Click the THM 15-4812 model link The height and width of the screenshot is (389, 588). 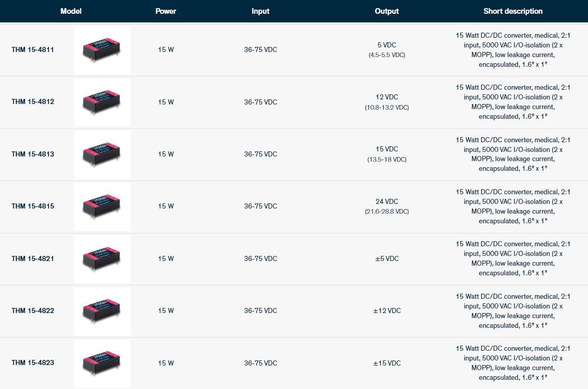33,102
